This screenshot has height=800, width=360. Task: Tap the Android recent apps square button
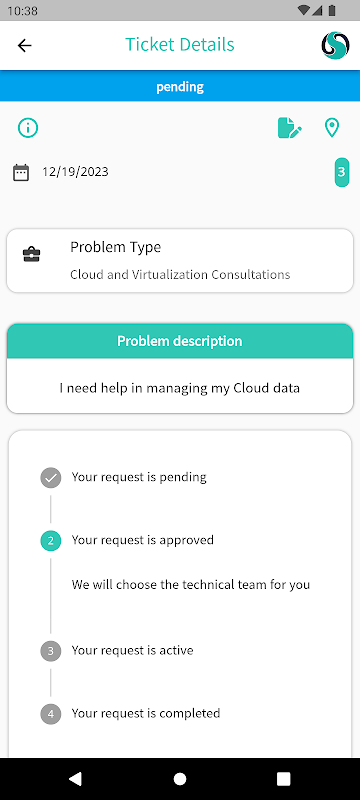[x=284, y=779]
